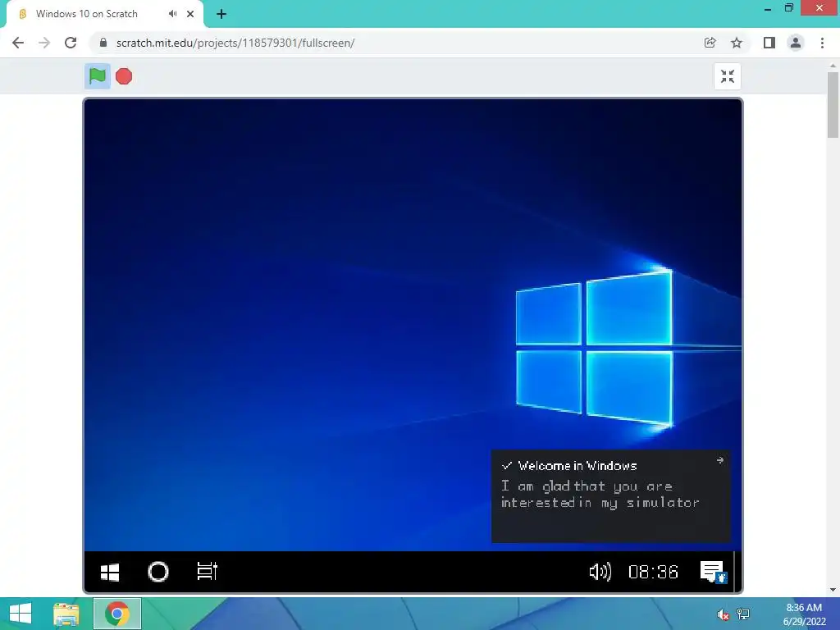Open File Explorer from host taskbar
This screenshot has width=840, height=630.
[66, 614]
